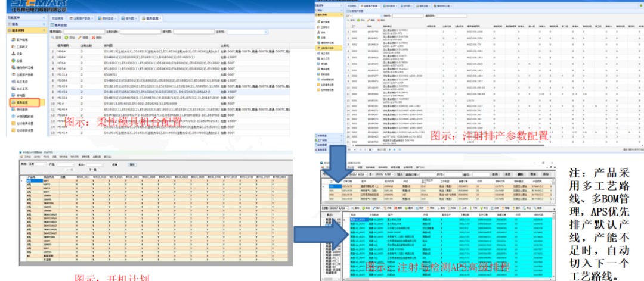Select the active 模具信息 tab
The width and height of the screenshot is (644, 281).
coord(151,18)
